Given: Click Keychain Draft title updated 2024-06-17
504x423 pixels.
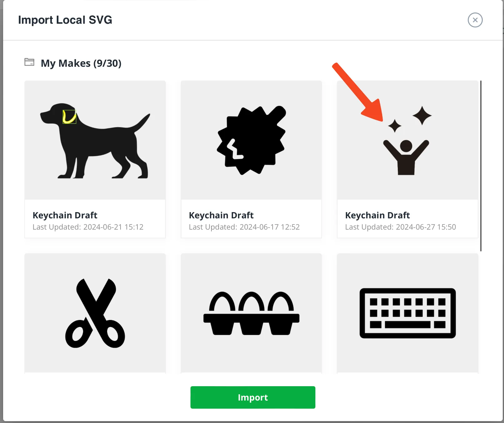Looking at the screenshot, I should (221, 215).
